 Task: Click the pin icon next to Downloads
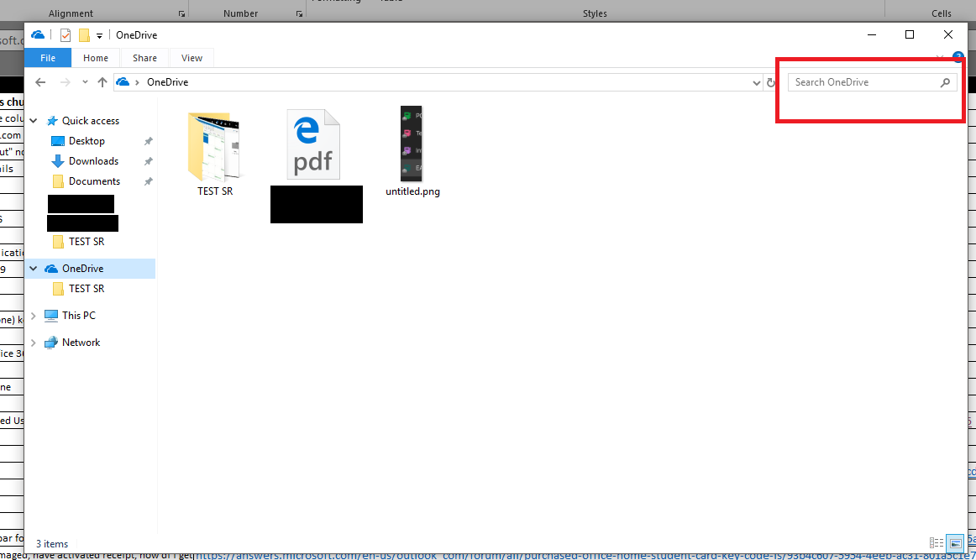(x=148, y=161)
